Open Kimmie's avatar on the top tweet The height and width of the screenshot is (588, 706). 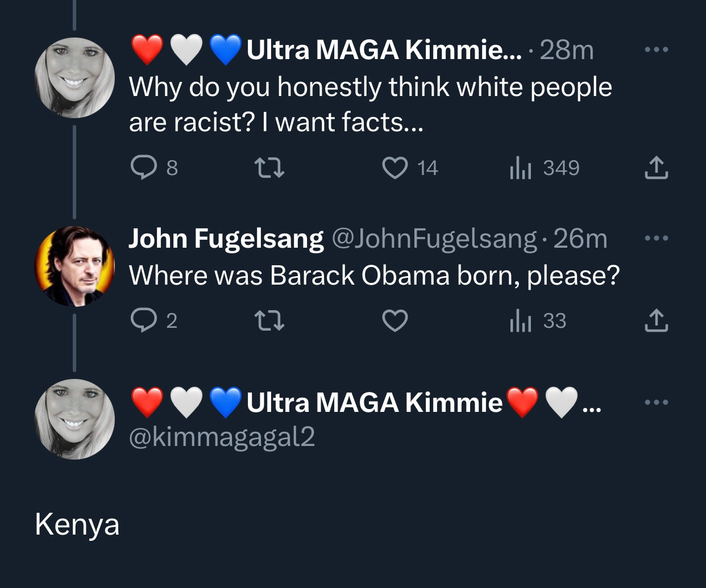[74, 78]
